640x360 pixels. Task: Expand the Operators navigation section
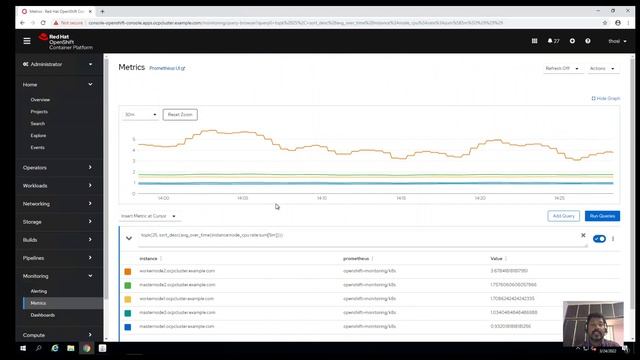coord(58,167)
